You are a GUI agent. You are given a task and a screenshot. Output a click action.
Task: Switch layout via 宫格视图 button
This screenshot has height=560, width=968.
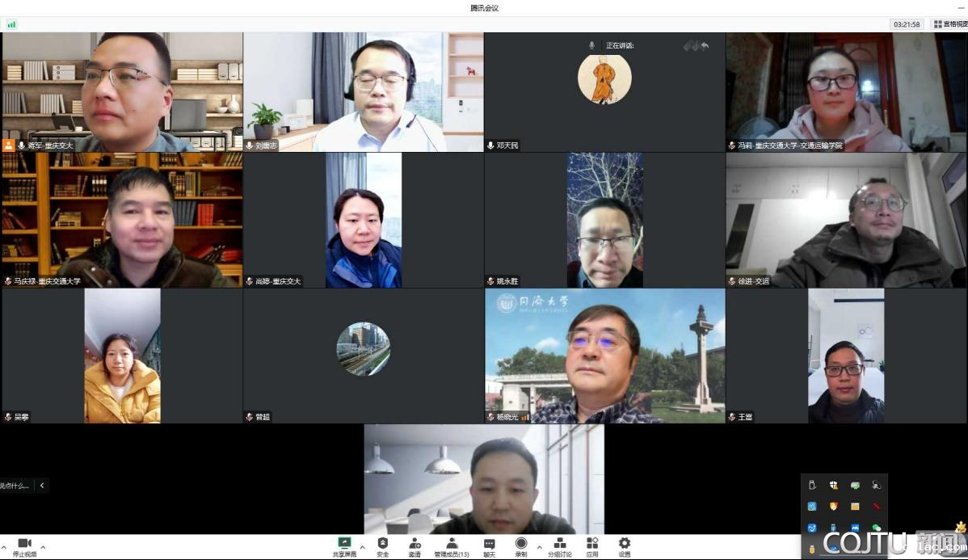(x=950, y=24)
